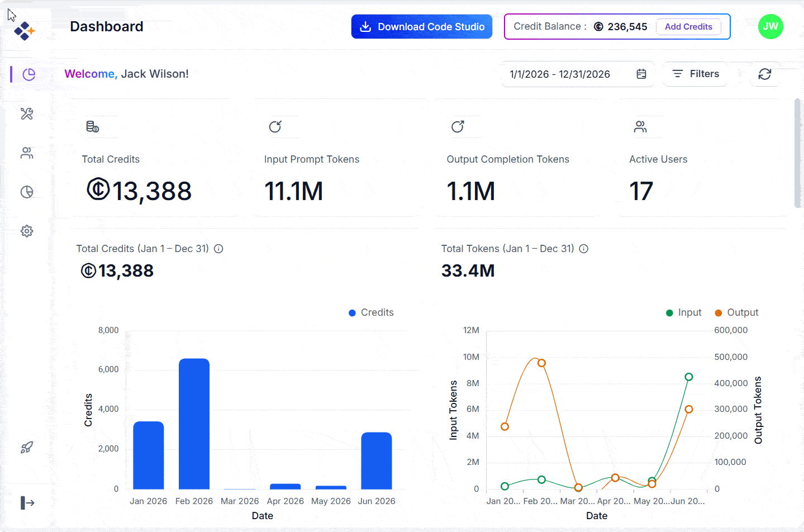Click the Jun 2026 credits bar
Image resolution: width=804 pixels, height=532 pixels.
[x=377, y=460]
